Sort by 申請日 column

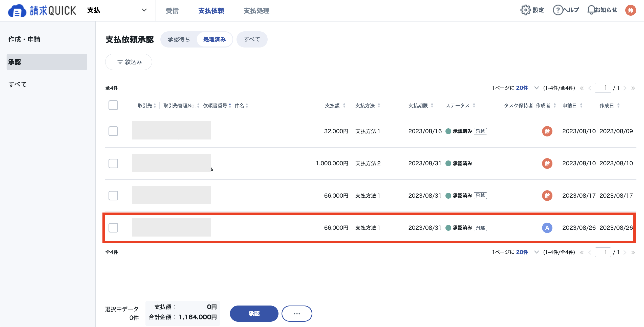click(581, 106)
